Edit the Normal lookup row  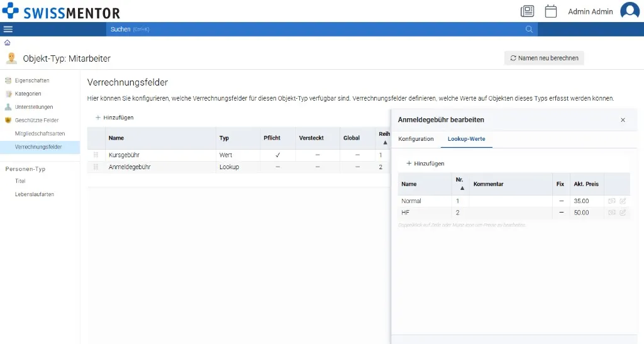(623, 201)
